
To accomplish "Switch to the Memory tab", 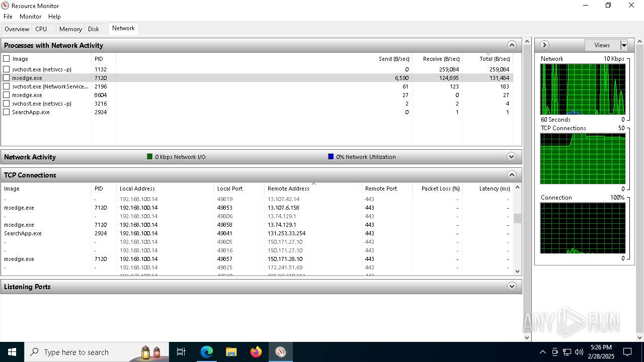I will click(x=70, y=29).
